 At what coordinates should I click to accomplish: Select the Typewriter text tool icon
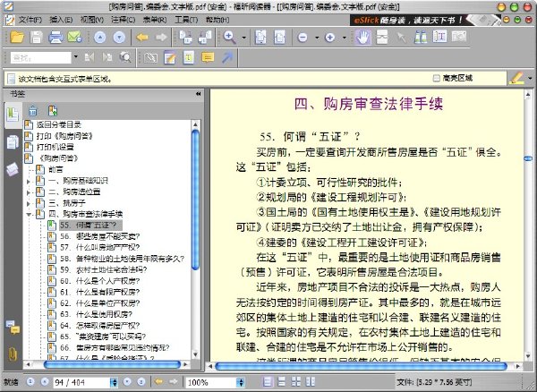coord(189,57)
